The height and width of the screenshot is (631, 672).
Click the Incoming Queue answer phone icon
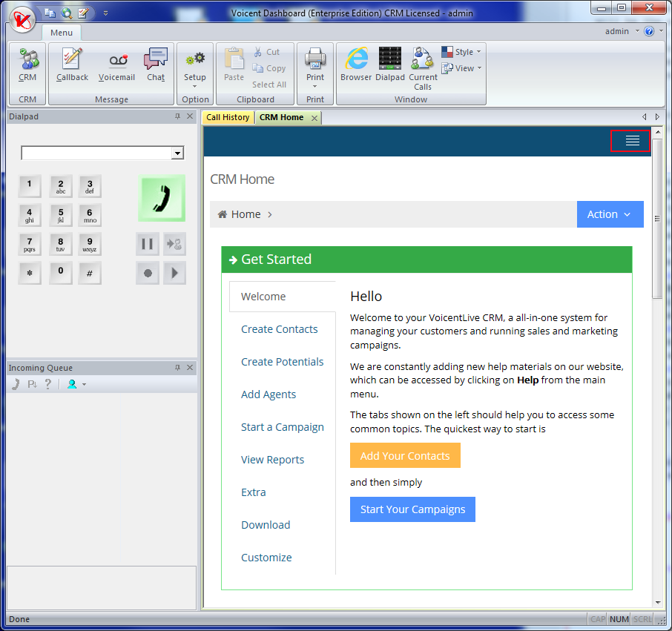click(16, 384)
